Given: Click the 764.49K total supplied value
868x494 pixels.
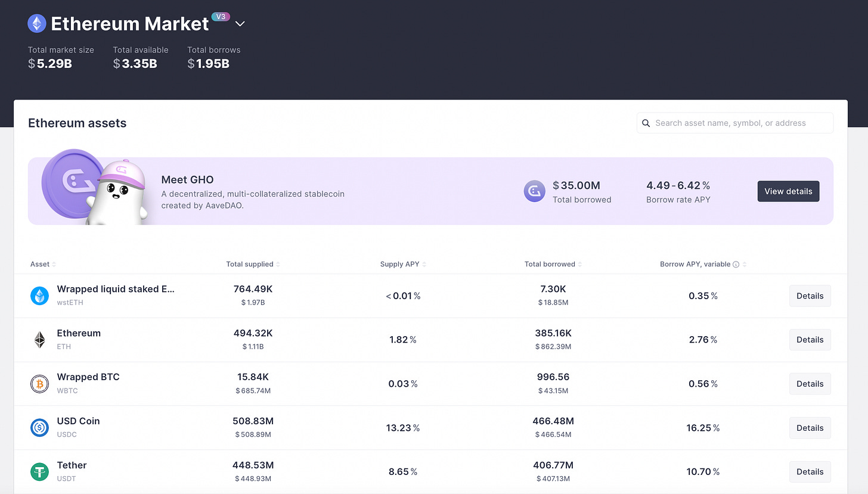Looking at the screenshot, I should tap(253, 289).
